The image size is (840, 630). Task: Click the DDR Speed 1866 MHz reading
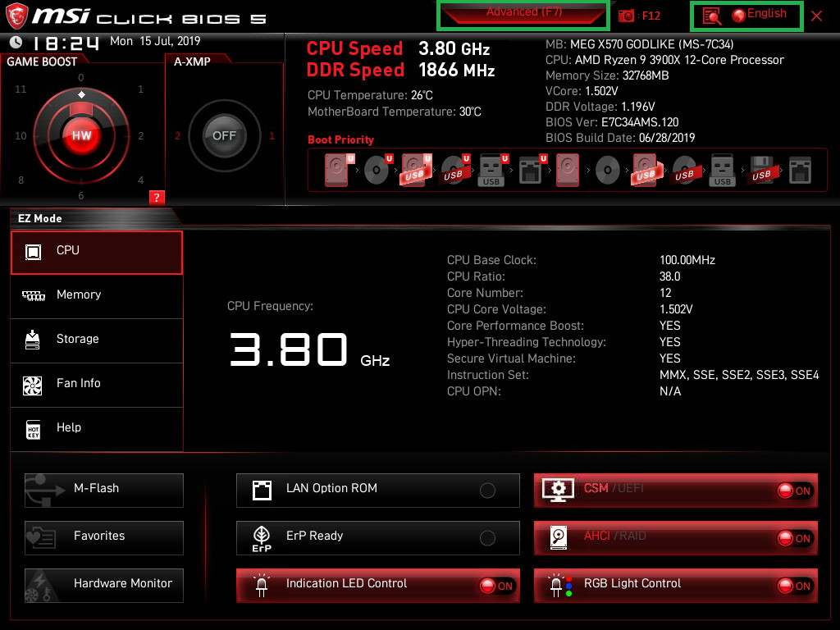[400, 71]
